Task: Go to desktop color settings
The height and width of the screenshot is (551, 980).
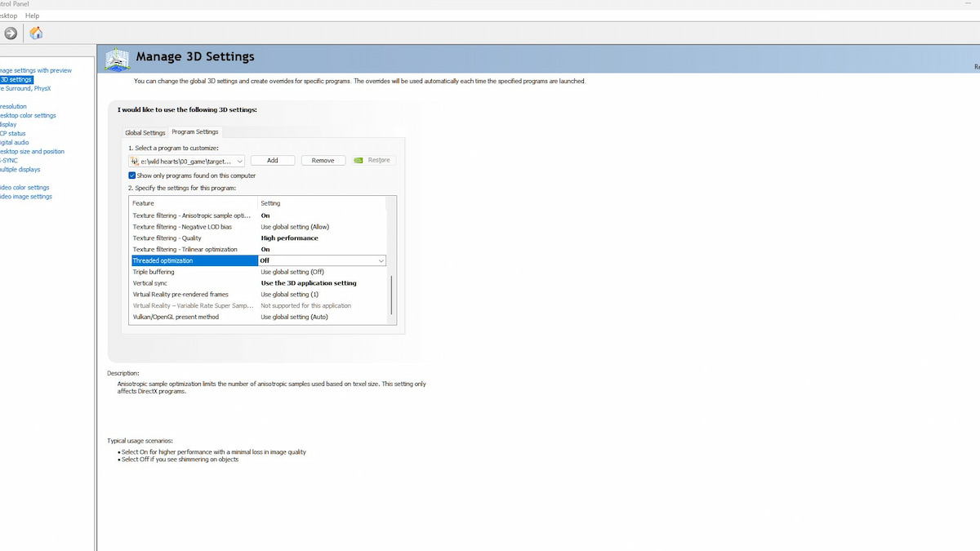Action: click(x=28, y=116)
